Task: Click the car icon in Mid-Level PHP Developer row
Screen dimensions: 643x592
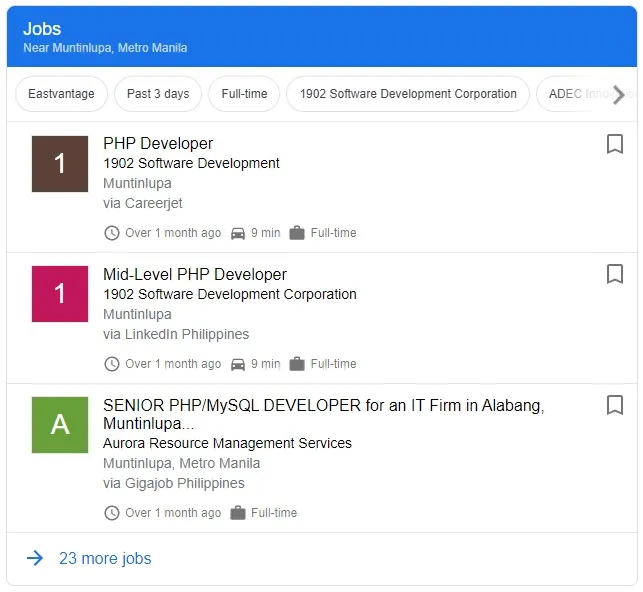Action: (238, 364)
